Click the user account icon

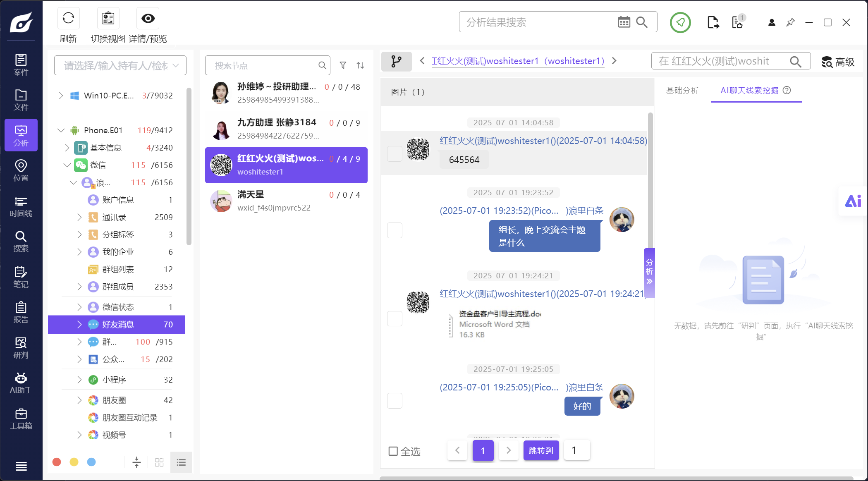click(772, 22)
